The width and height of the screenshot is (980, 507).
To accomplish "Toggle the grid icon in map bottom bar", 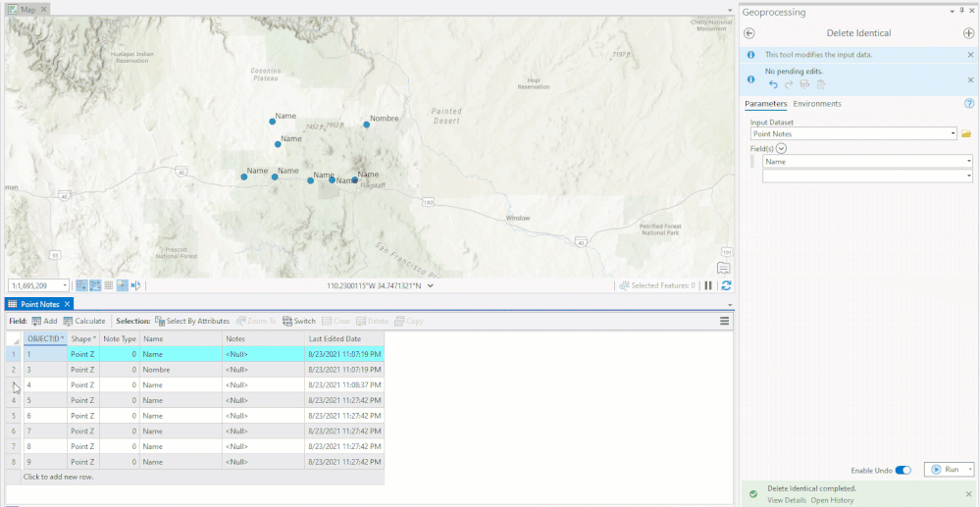I will [x=109, y=285].
